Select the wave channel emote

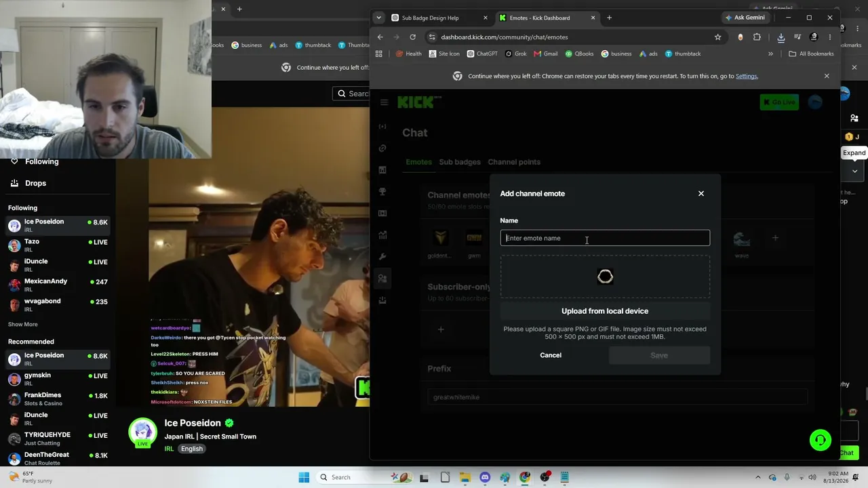click(x=742, y=239)
